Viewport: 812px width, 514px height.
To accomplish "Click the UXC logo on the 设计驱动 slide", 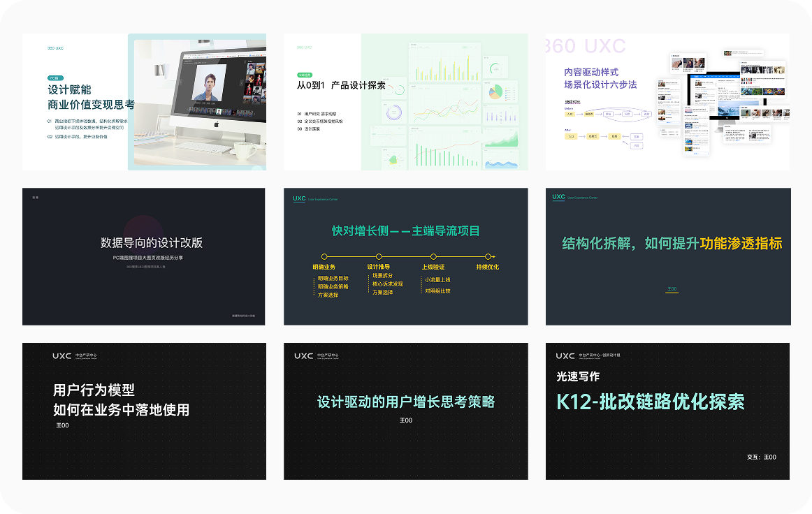I will 303,355.
